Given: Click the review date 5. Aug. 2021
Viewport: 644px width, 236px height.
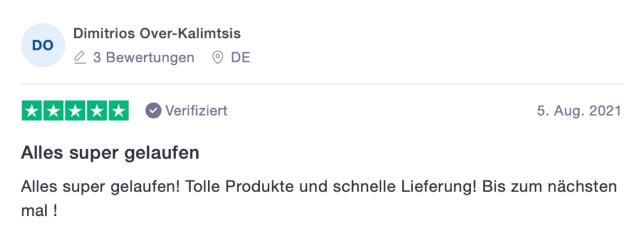Looking at the screenshot, I should [579, 111].
